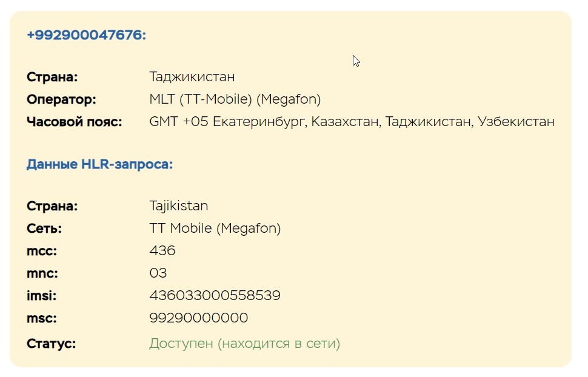Click the mnc value 03

tap(158, 273)
